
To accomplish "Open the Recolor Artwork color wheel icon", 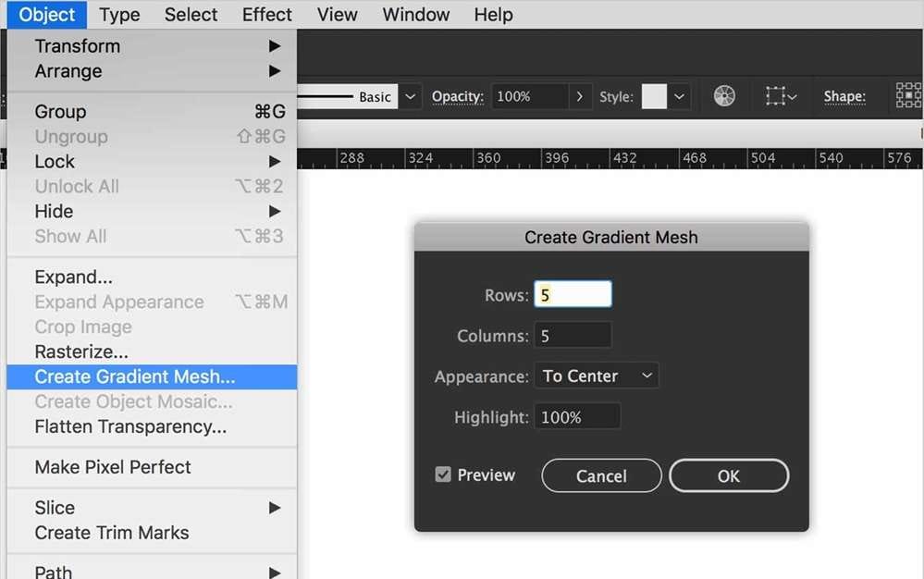I will [x=724, y=95].
